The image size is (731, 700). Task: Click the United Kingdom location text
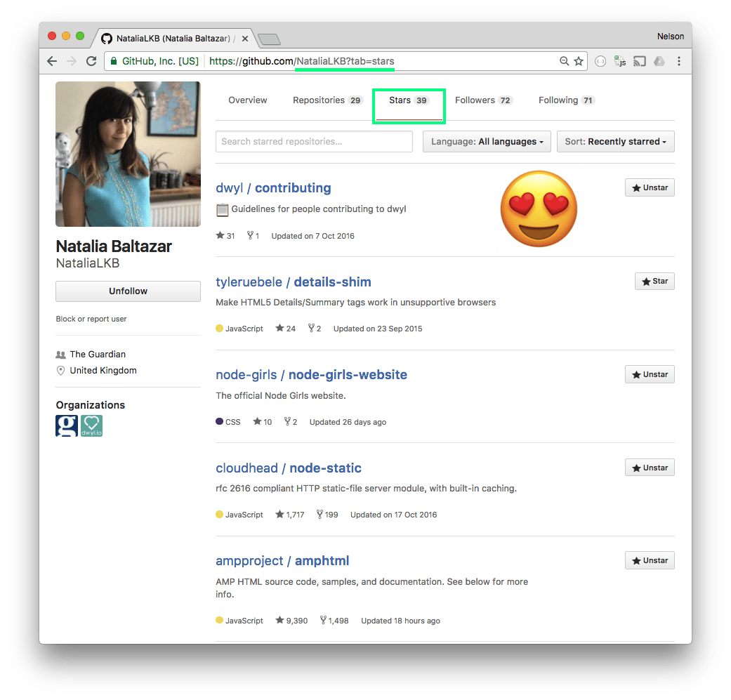103,371
